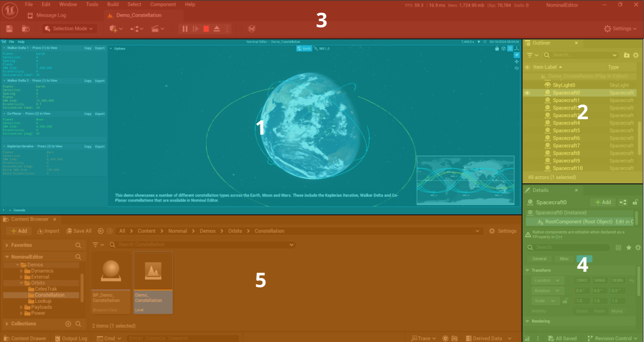The width and height of the screenshot is (644, 342).
Task: Open the Window menu
Action: click(68, 4)
